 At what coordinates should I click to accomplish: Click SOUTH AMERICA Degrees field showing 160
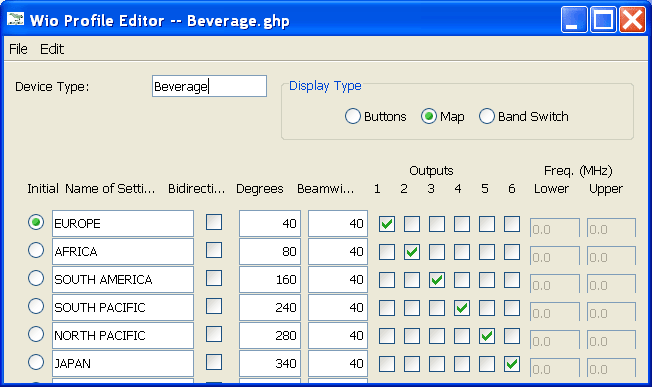[270, 279]
